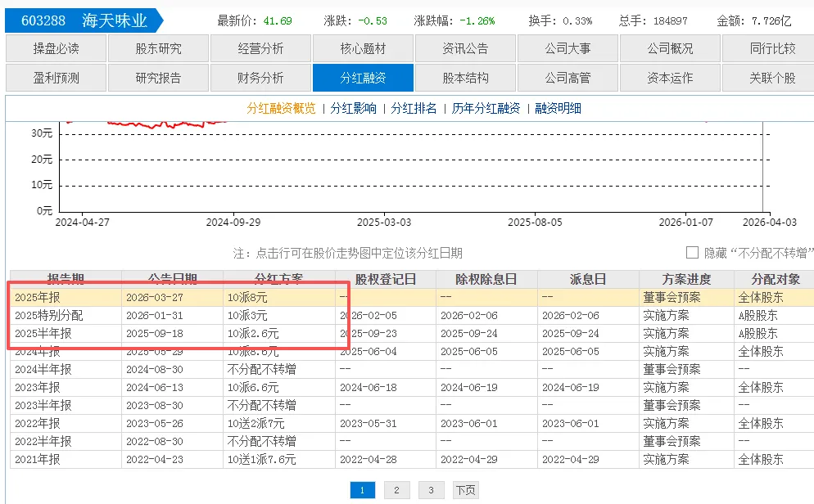Open the 公司高管 tab
The width and height of the screenshot is (814, 504).
(x=568, y=78)
